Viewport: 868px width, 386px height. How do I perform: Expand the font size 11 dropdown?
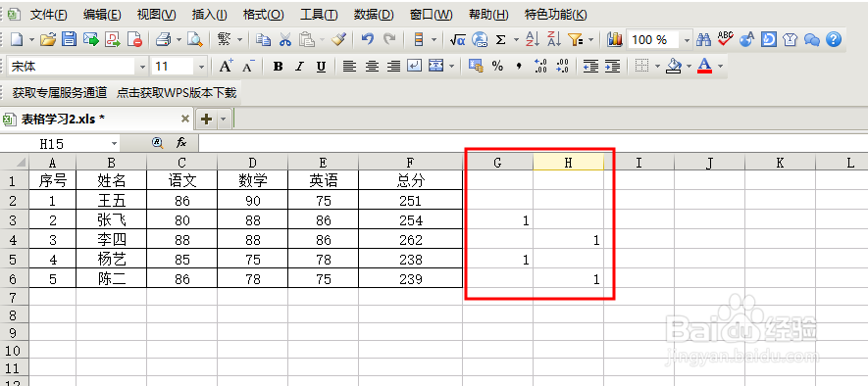pos(201,67)
